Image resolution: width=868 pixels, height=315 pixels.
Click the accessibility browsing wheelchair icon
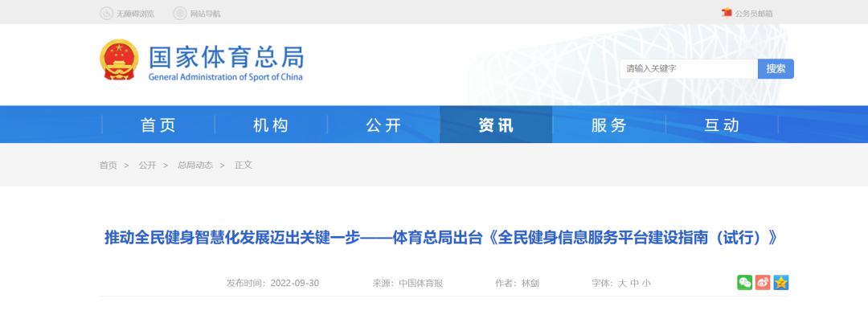(x=106, y=14)
